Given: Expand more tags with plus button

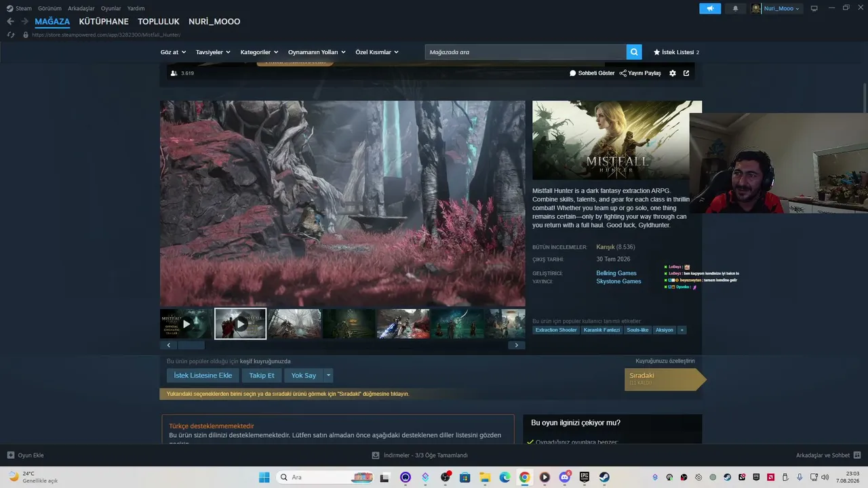Looking at the screenshot, I should coord(682,330).
